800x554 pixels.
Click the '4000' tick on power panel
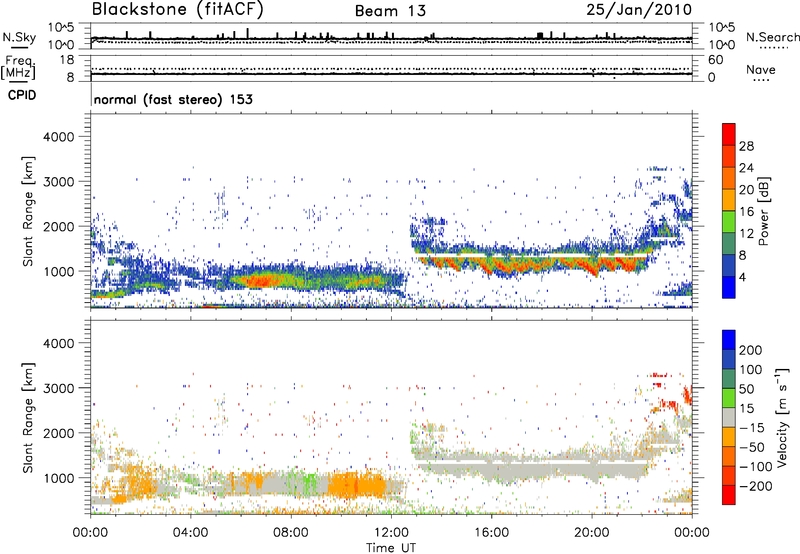coord(58,137)
